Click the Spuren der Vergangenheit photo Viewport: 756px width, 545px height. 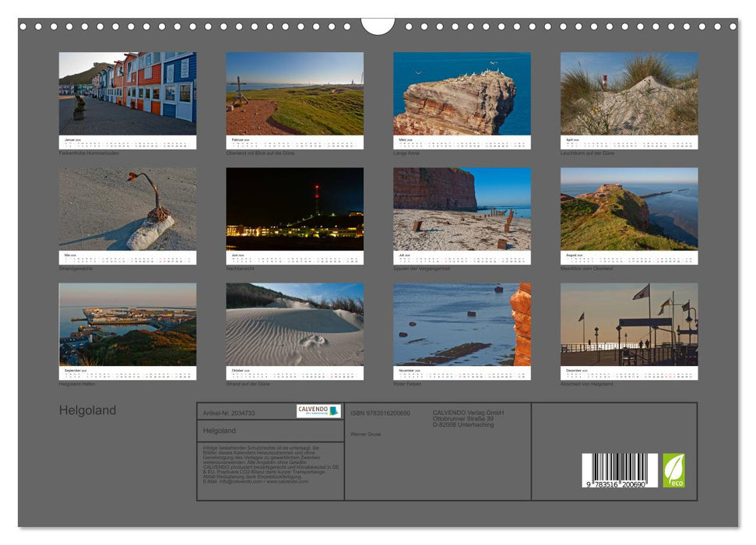(462, 209)
